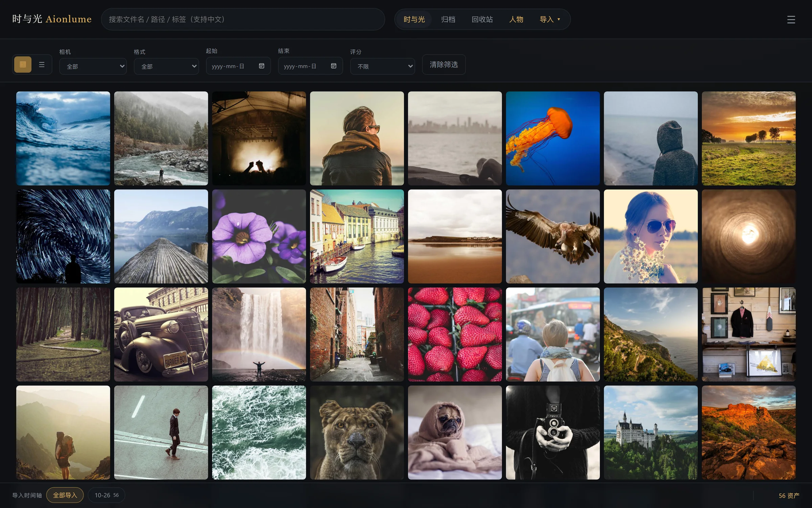812x508 pixels.
Task: Open the 起始 date calendar picker
Action: click(262, 66)
